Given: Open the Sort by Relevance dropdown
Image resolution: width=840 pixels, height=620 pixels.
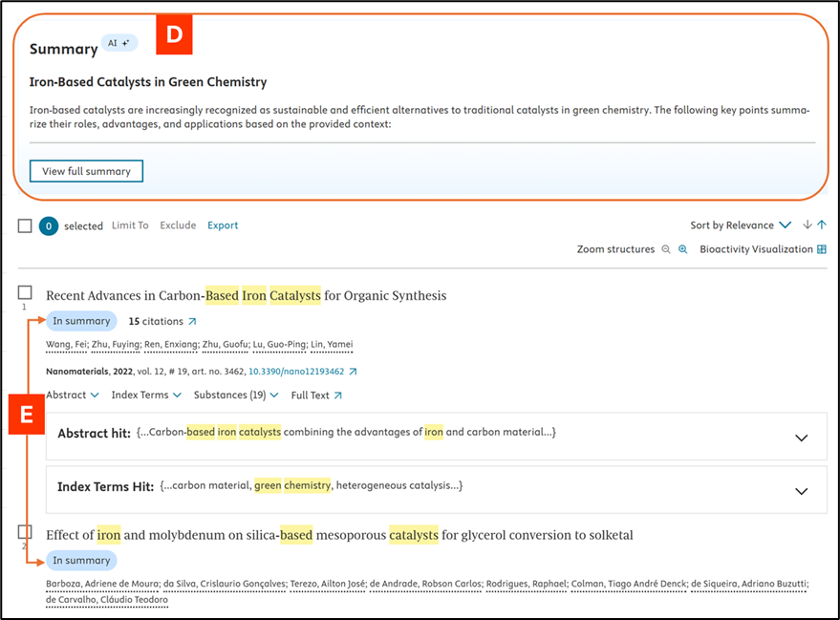Looking at the screenshot, I should pos(741,225).
